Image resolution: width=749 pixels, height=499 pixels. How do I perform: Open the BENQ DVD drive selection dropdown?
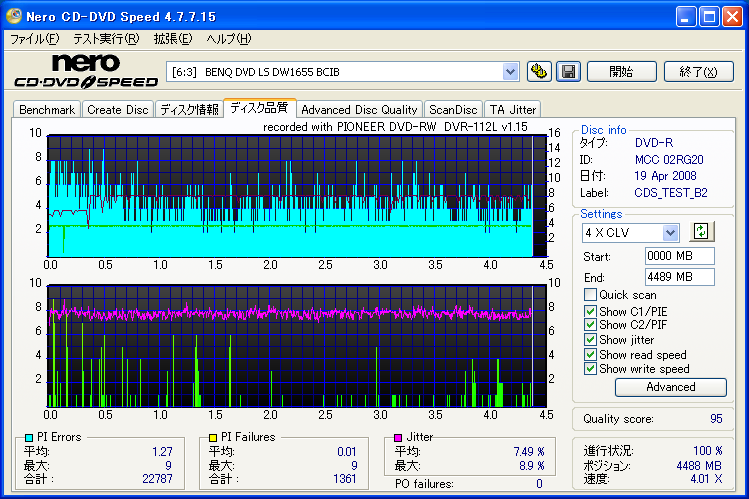(510, 71)
